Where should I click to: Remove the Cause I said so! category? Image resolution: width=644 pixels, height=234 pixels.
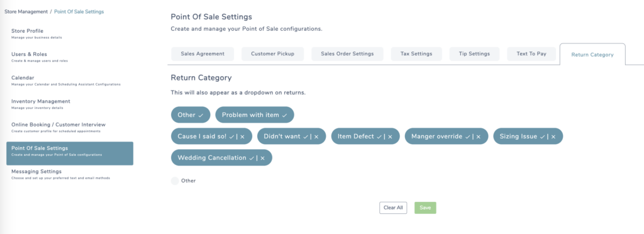[x=242, y=136]
